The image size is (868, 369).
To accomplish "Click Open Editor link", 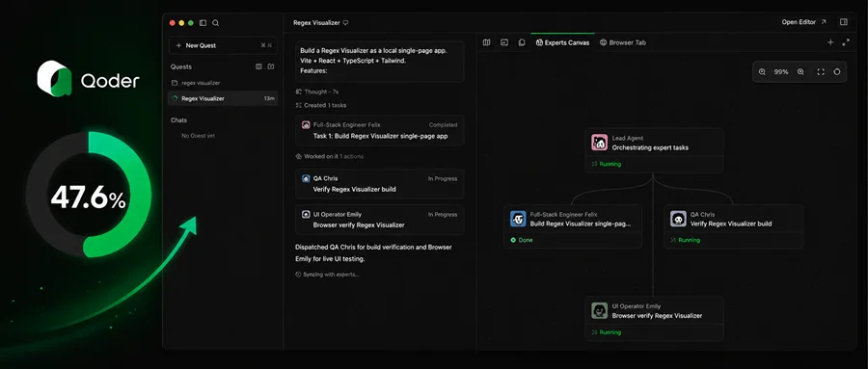I will [803, 22].
